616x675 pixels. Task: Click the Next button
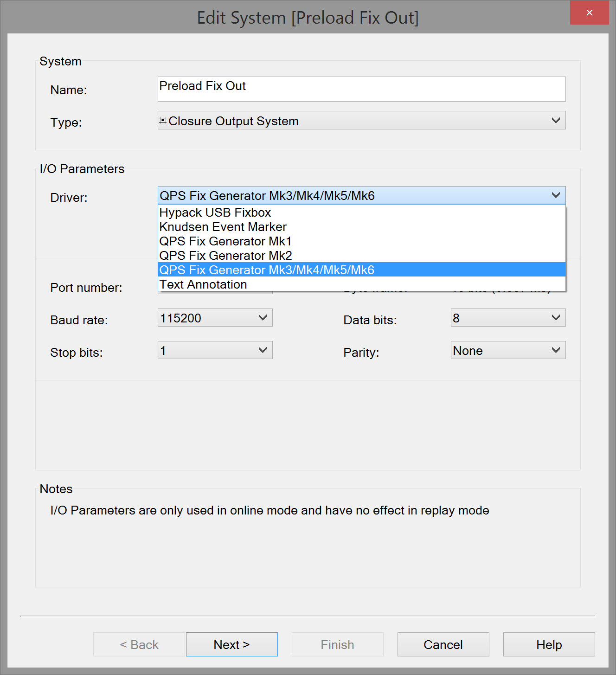pyautogui.click(x=231, y=644)
